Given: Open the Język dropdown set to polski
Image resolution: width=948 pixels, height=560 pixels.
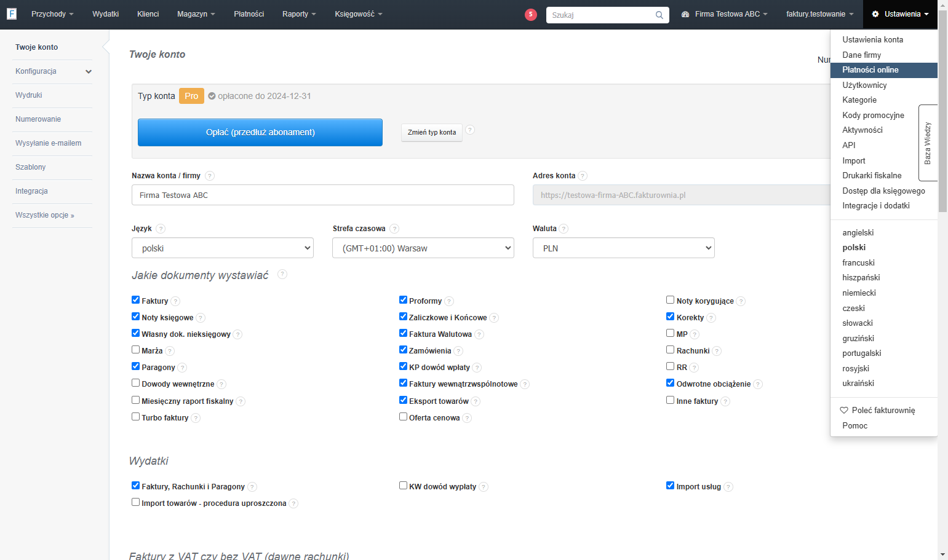Looking at the screenshot, I should (x=223, y=248).
